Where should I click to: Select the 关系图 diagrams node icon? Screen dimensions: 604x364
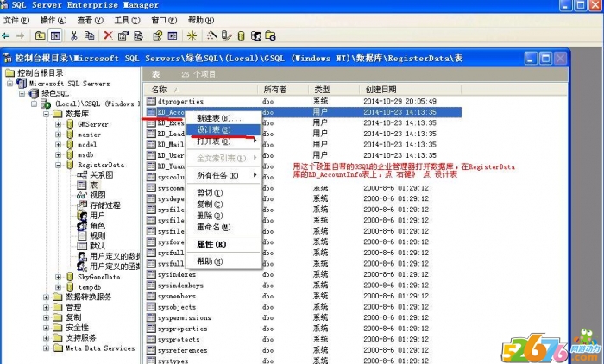pos(82,175)
